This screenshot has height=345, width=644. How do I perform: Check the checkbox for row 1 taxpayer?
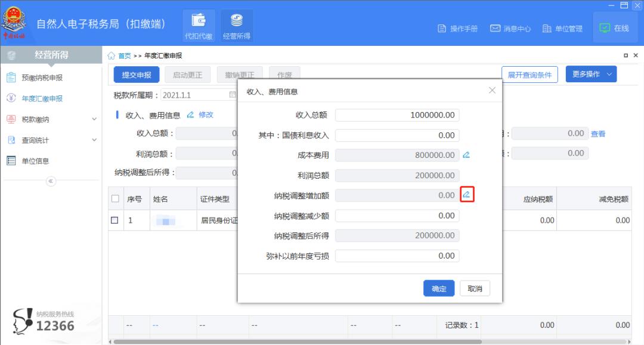116,220
